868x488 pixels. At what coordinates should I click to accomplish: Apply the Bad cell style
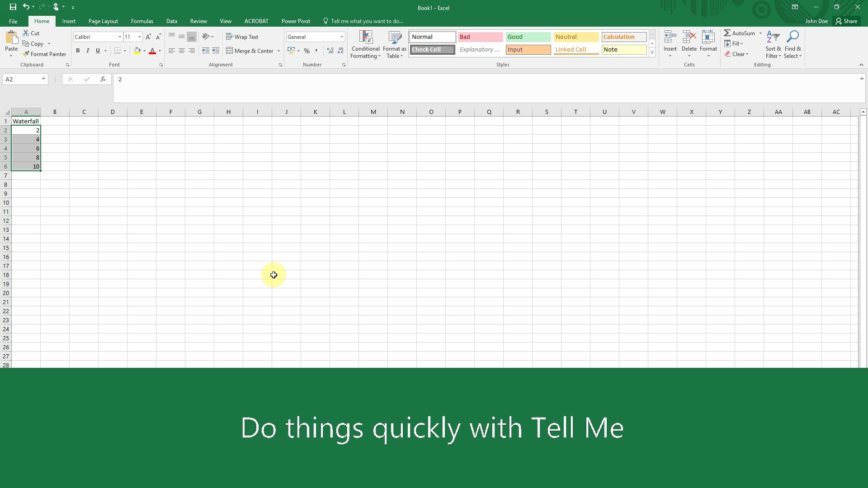(480, 37)
